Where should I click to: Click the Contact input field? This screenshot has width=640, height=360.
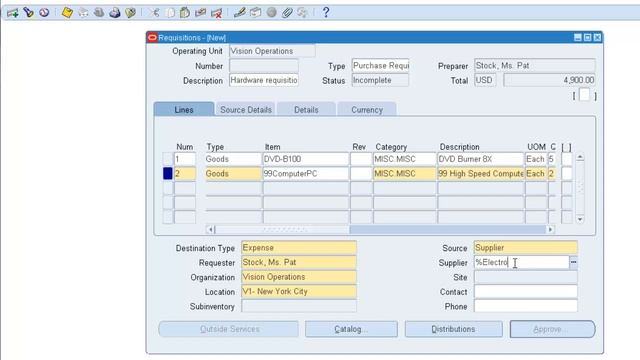coord(526,291)
